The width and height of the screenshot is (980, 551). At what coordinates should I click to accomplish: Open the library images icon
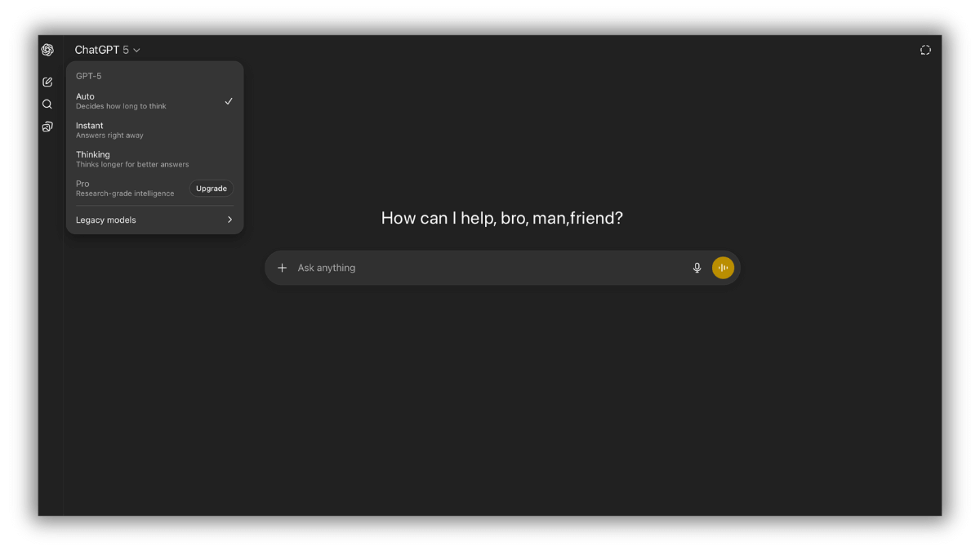[47, 127]
